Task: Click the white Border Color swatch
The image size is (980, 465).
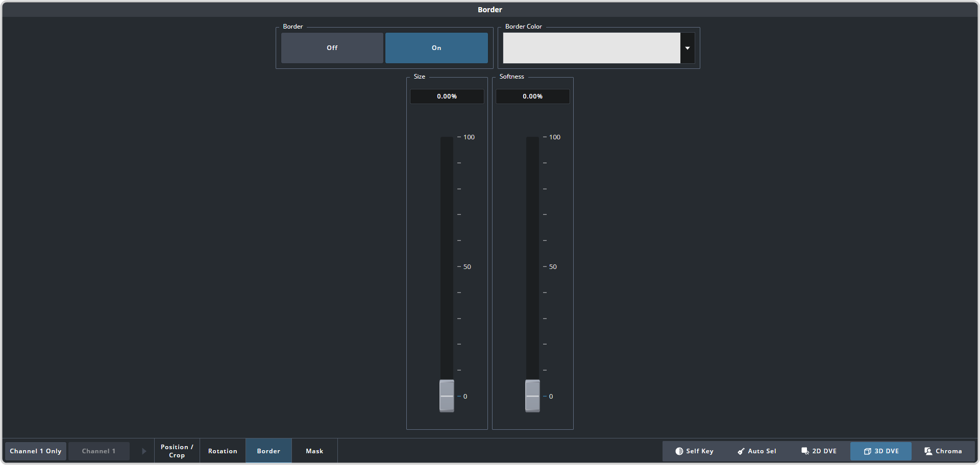Action: (592, 48)
